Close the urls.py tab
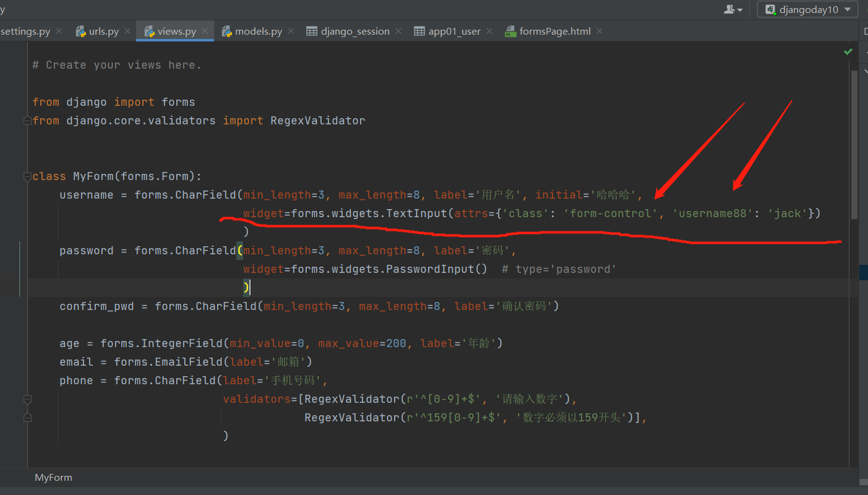This screenshot has height=495, width=868. pos(127,31)
